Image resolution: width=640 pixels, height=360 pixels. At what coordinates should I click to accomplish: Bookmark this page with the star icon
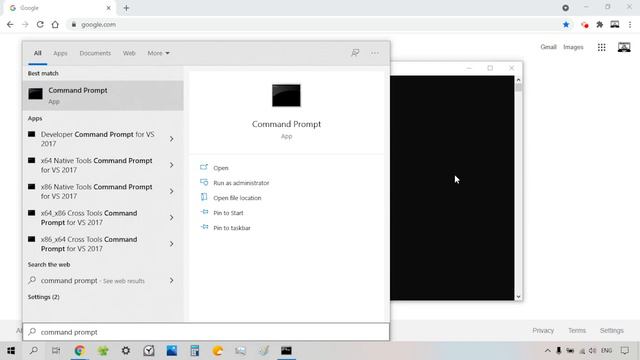tap(566, 24)
